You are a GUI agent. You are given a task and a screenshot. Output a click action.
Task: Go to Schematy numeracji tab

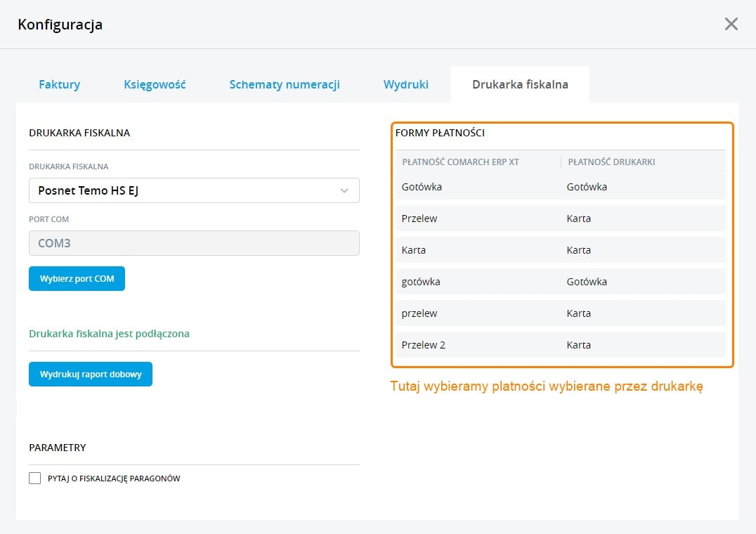point(285,84)
